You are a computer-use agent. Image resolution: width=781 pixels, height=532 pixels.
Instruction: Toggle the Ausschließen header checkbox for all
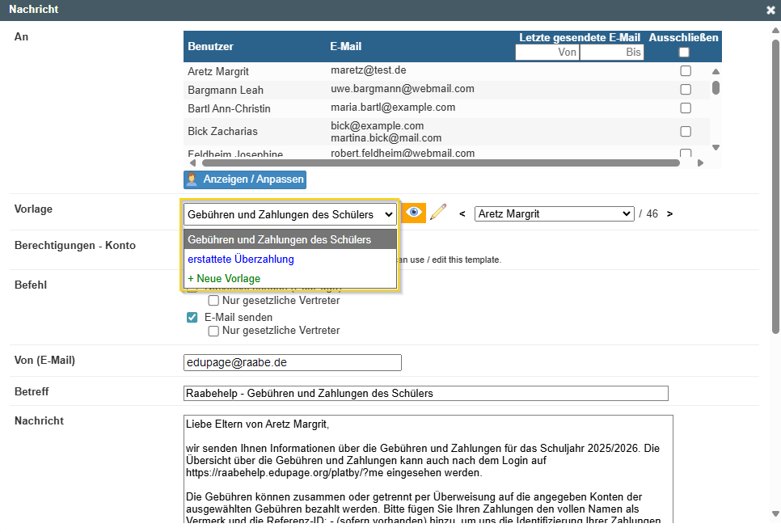point(684,53)
